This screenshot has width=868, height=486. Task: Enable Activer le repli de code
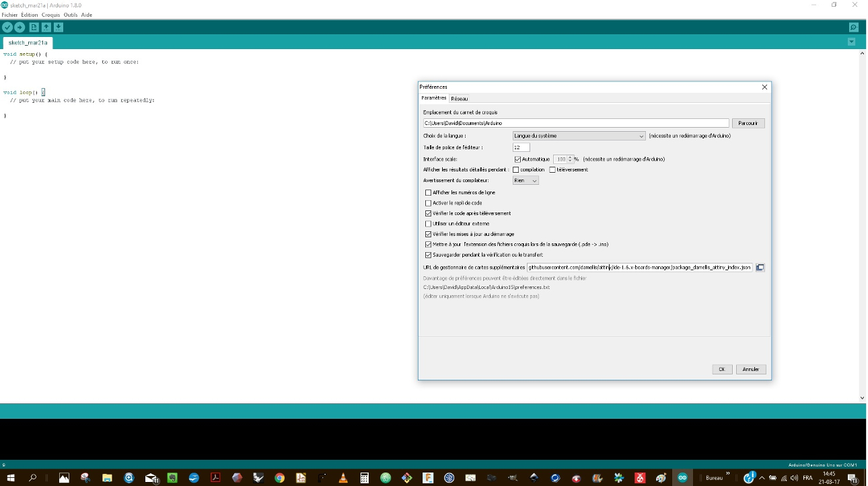(429, 203)
